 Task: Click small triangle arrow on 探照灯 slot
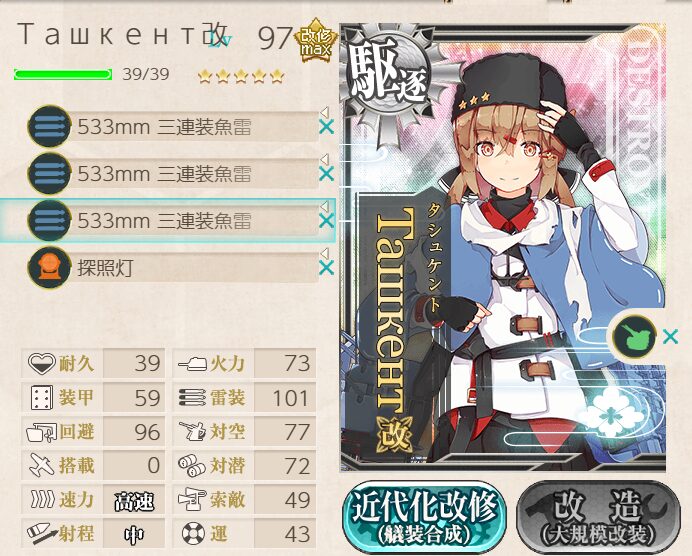tap(325, 252)
